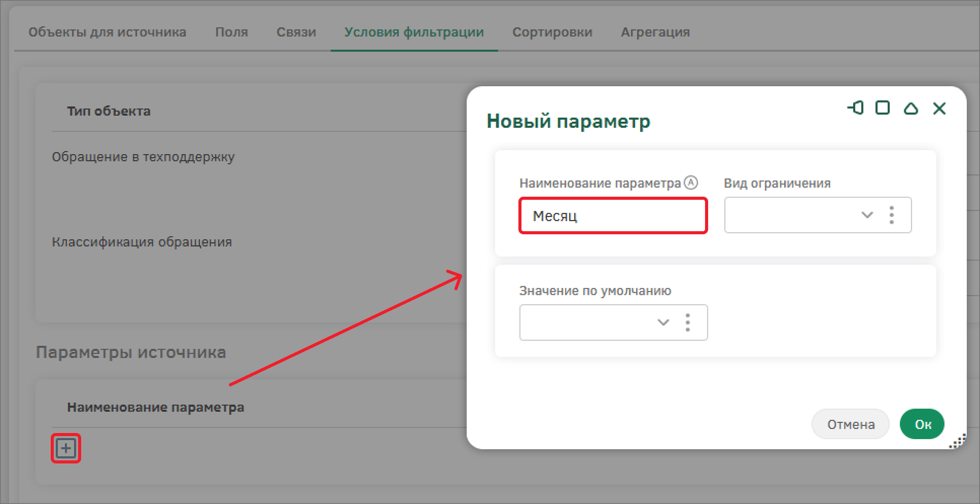Viewport: 980px width, 504px height.
Task: Click the Вид ограничения label
Action: [x=777, y=183]
